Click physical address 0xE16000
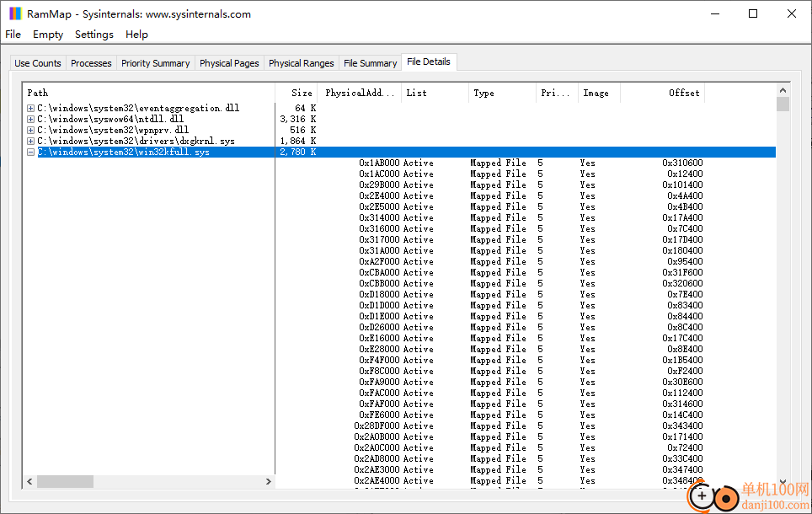This screenshot has height=514, width=812. [379, 338]
